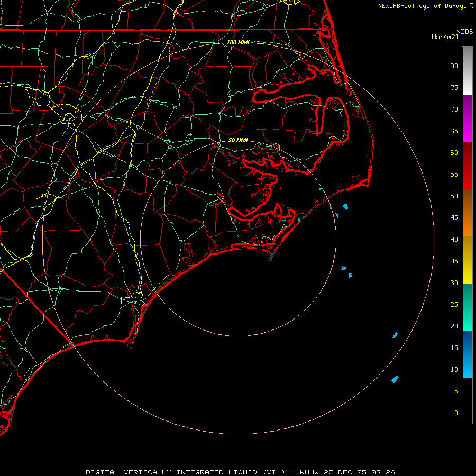Click the 25 value on the scale
Viewport: 476px width, 476px height.
tap(454, 305)
